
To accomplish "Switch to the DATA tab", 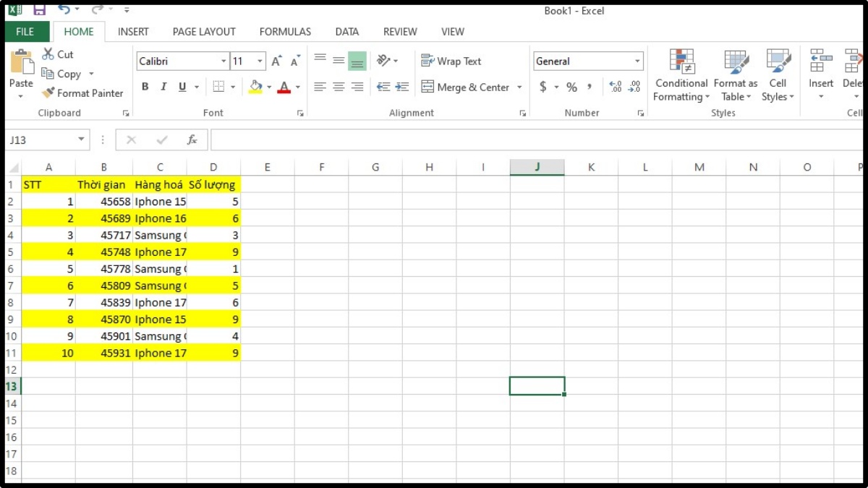I will point(347,32).
